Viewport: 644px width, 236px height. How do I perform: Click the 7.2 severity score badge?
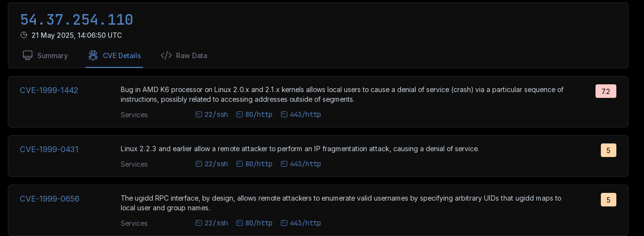(x=606, y=91)
